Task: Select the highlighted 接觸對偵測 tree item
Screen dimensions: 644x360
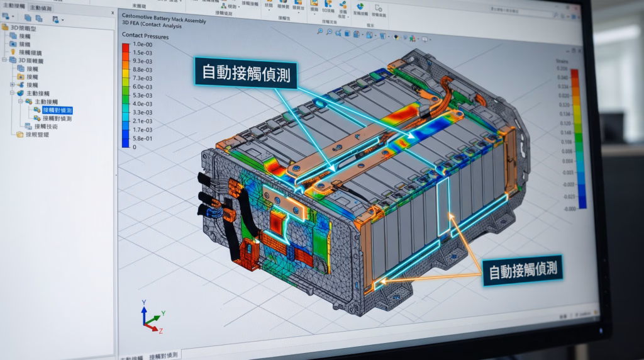Action: coord(57,110)
